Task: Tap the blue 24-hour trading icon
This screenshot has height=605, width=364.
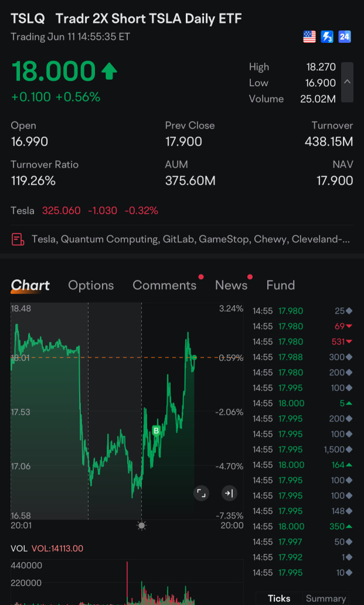Action: tap(344, 37)
